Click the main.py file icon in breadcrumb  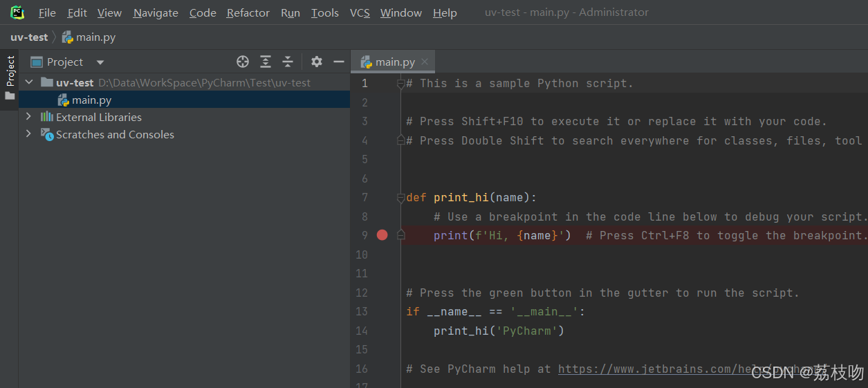pyautogui.click(x=67, y=37)
